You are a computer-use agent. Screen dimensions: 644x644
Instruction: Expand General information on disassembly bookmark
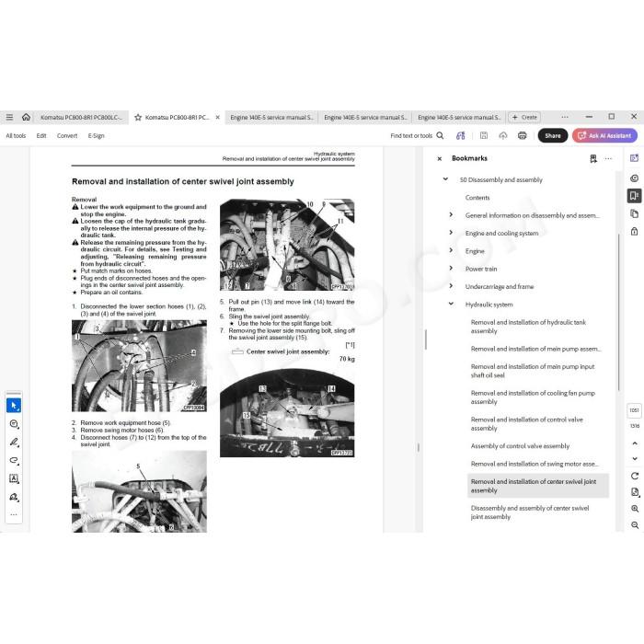[x=451, y=214]
